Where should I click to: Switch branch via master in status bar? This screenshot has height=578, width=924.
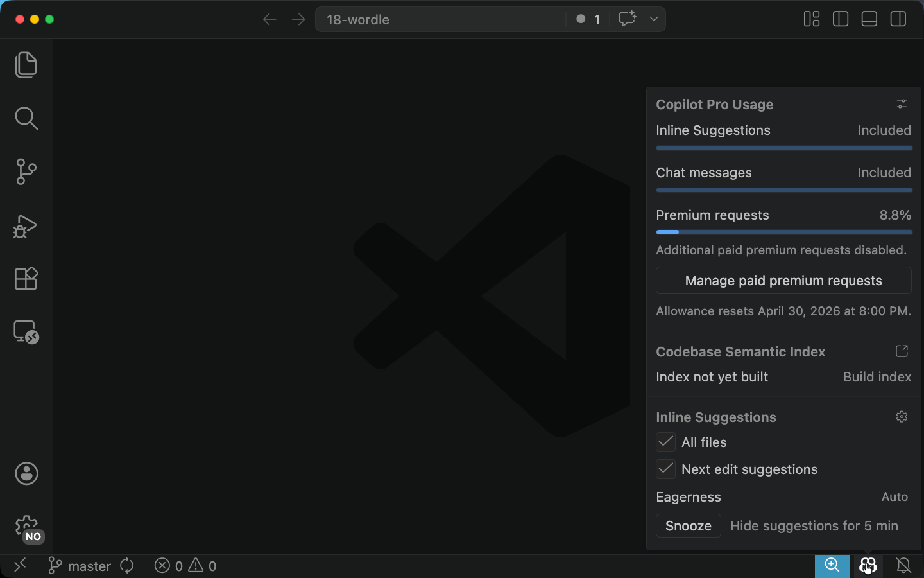(80, 566)
